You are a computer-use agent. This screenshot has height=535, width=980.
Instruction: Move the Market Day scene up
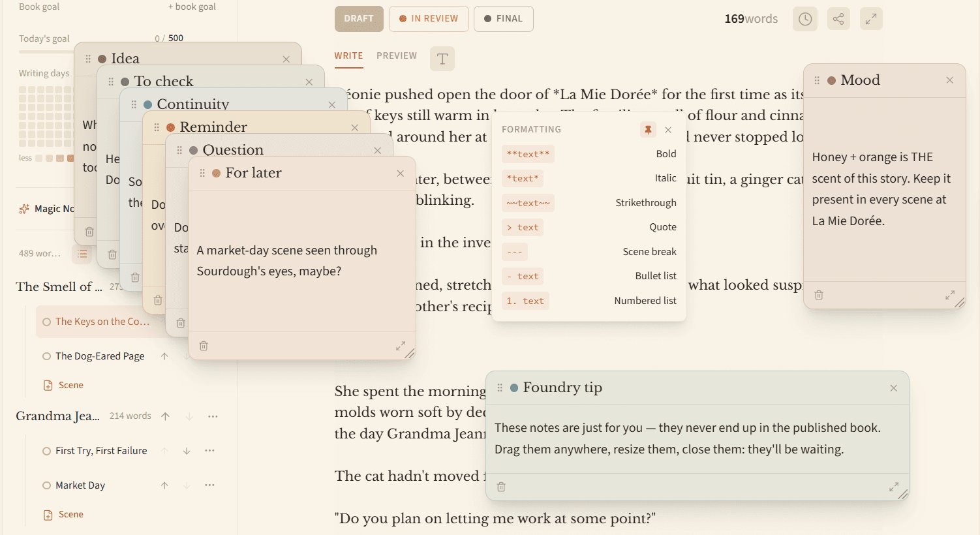pyautogui.click(x=164, y=485)
